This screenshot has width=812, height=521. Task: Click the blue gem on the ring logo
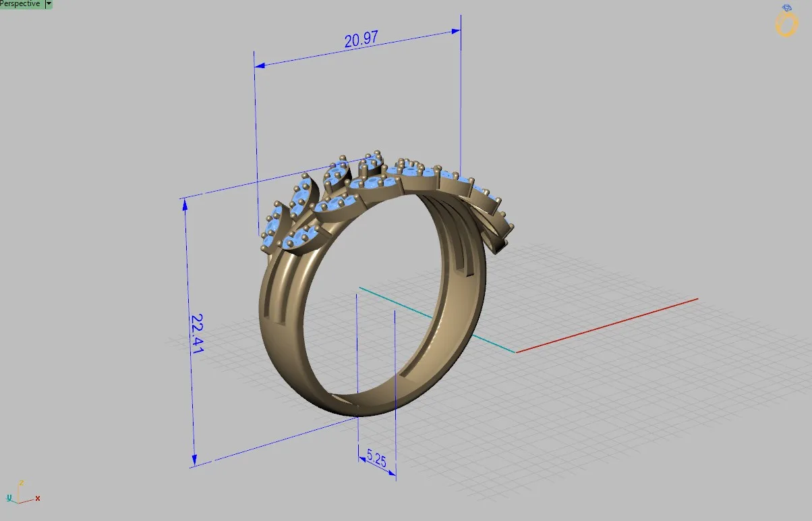click(788, 8)
